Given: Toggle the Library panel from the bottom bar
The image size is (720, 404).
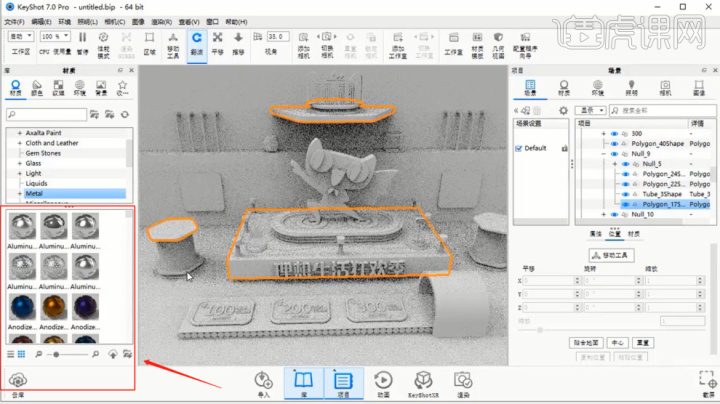Looking at the screenshot, I should point(304,383).
